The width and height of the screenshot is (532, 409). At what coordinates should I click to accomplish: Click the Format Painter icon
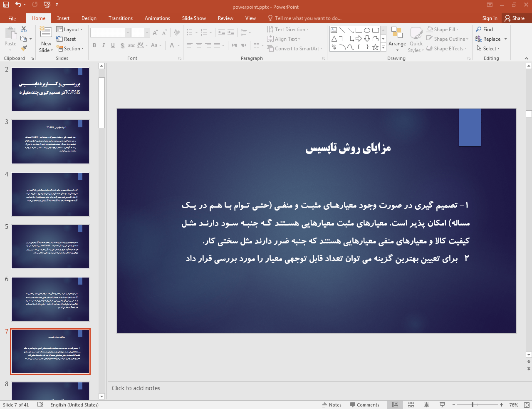pos(24,48)
